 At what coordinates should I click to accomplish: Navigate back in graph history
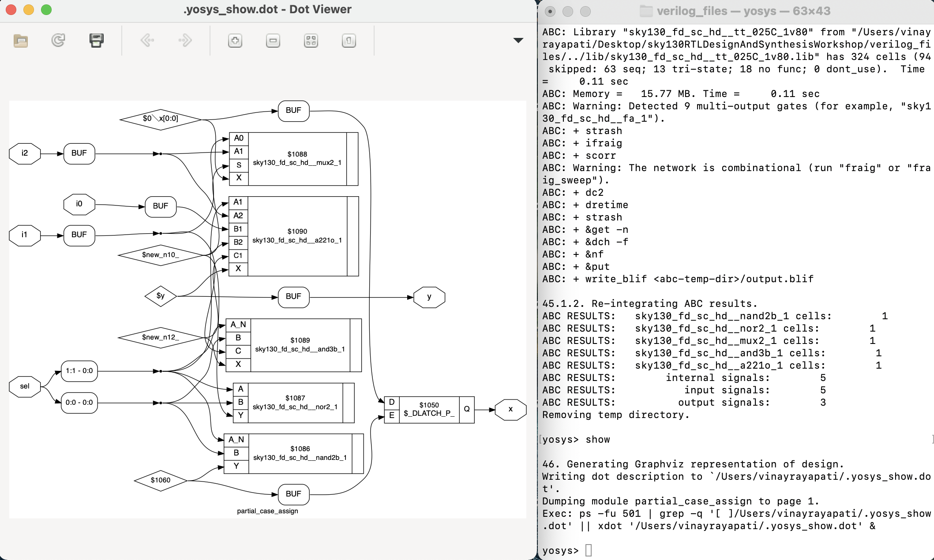click(147, 41)
